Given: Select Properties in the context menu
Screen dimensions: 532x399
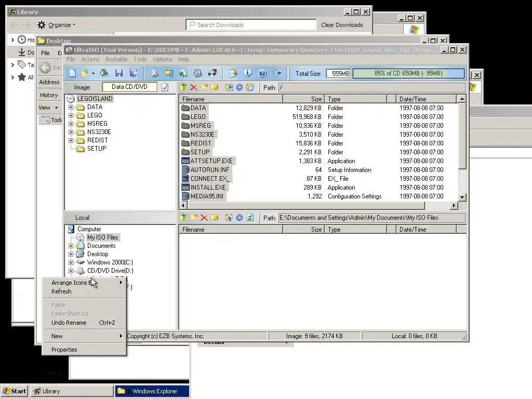Looking at the screenshot, I should click(x=84, y=350).
